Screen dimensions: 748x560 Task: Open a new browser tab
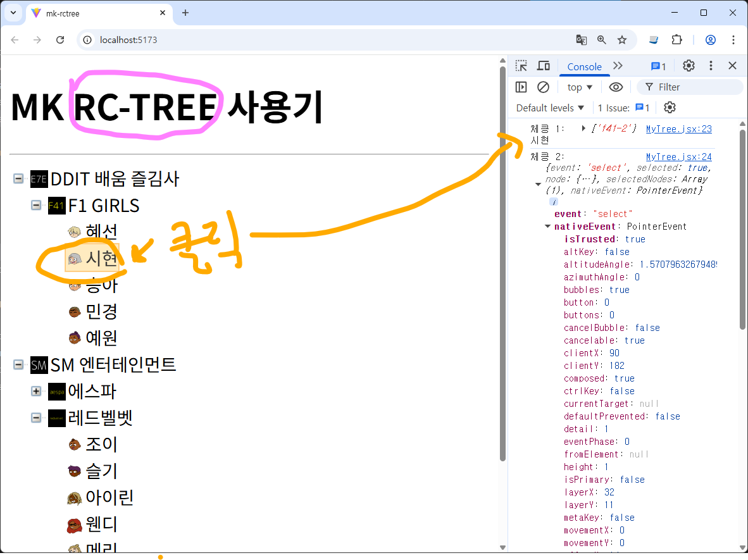(185, 13)
